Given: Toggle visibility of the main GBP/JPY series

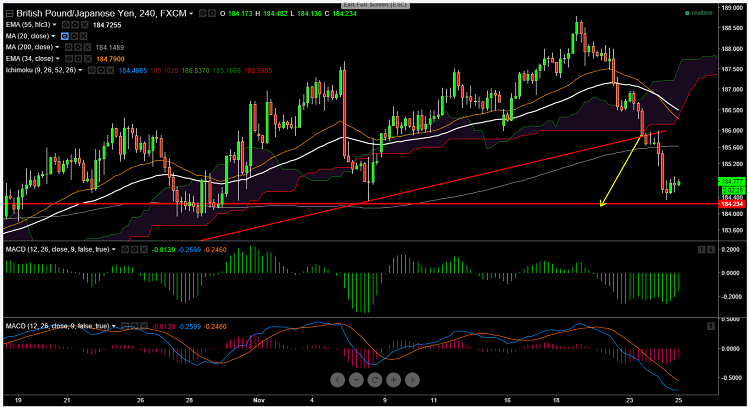Looking at the screenshot, I should 203,14.
